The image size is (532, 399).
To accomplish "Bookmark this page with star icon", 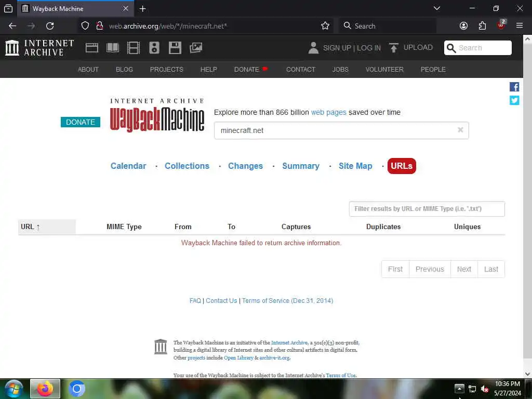I will tap(325, 26).
